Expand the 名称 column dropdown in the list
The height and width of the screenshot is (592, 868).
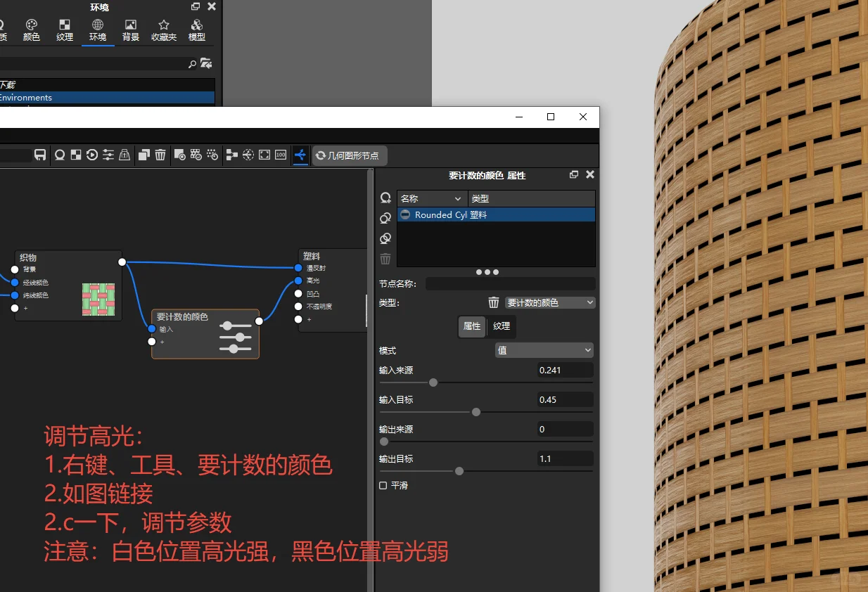pyautogui.click(x=457, y=198)
